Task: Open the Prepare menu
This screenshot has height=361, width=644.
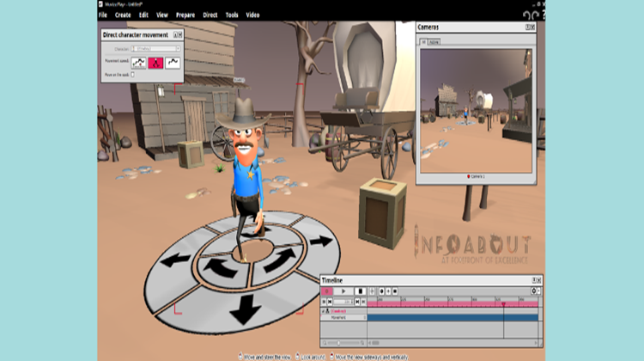Action: (x=185, y=15)
